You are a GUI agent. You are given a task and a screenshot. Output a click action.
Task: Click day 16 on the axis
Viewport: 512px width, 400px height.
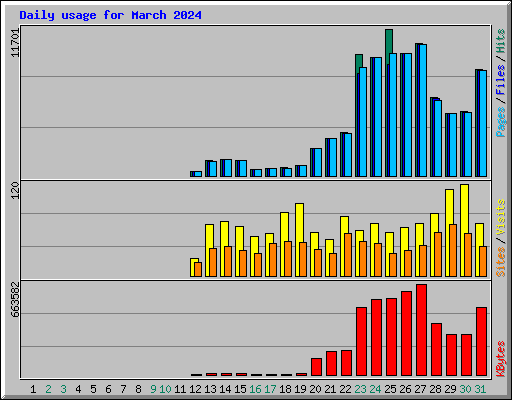click(255, 389)
